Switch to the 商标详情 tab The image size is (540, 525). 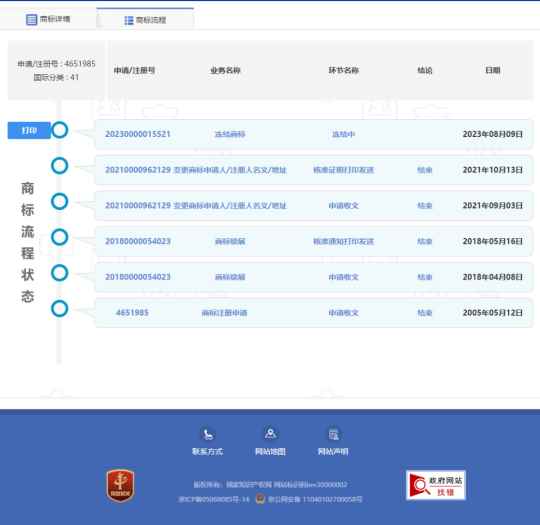48,19
